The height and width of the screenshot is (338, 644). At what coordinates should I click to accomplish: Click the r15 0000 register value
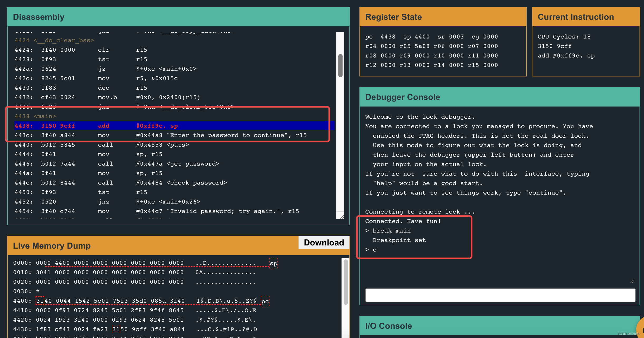click(x=483, y=65)
